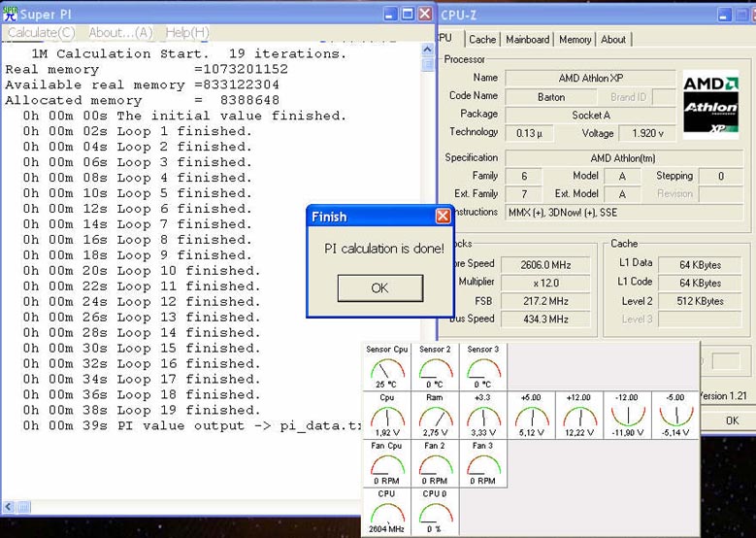756x538 pixels.
Task: Click the Ram 2,75 V voltage gauge
Action: [x=435, y=415]
